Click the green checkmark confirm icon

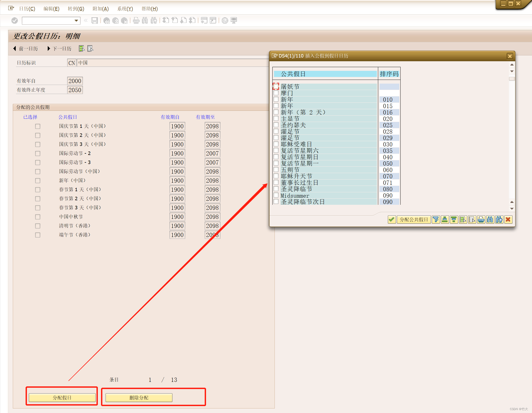(392, 219)
